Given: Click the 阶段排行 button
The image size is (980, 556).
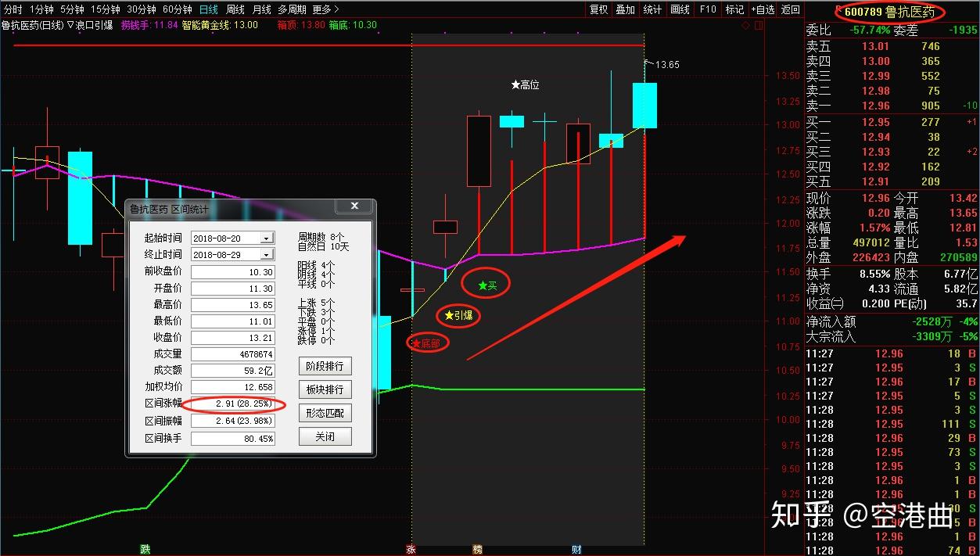Looking at the screenshot, I should 325,366.
